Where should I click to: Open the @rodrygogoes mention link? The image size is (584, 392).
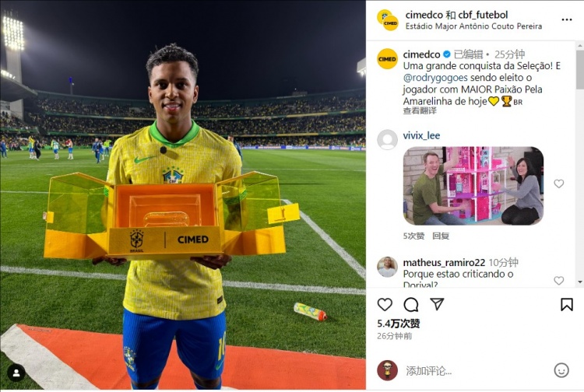435,77
